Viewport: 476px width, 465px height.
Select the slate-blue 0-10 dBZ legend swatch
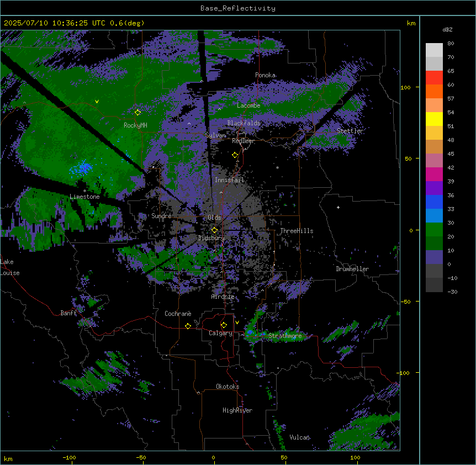(434, 257)
